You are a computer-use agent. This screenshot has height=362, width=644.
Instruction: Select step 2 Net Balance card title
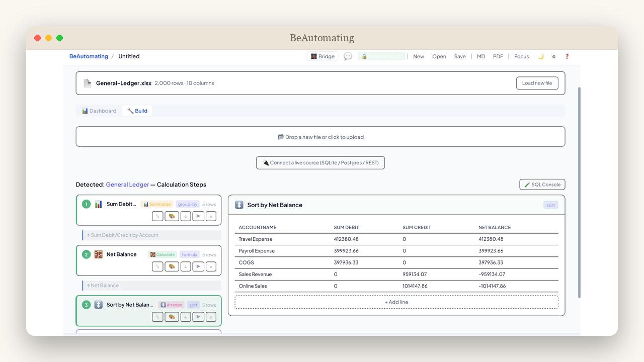pyautogui.click(x=121, y=254)
